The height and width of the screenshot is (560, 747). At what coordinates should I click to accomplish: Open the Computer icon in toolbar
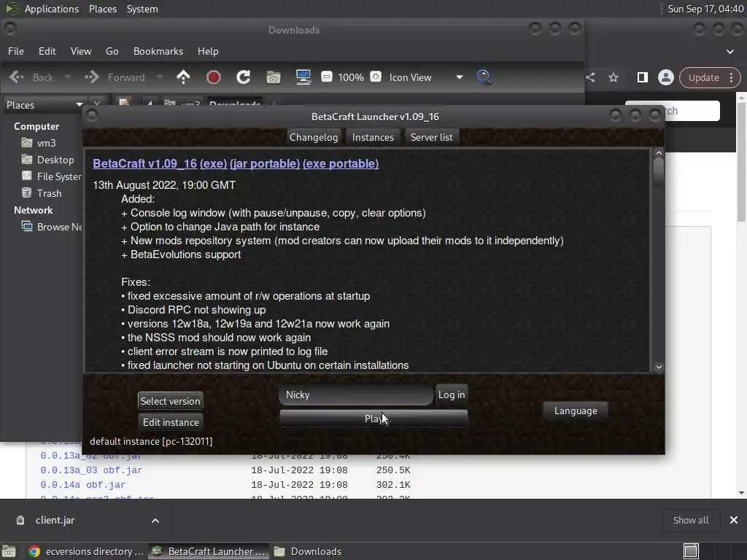click(x=303, y=77)
